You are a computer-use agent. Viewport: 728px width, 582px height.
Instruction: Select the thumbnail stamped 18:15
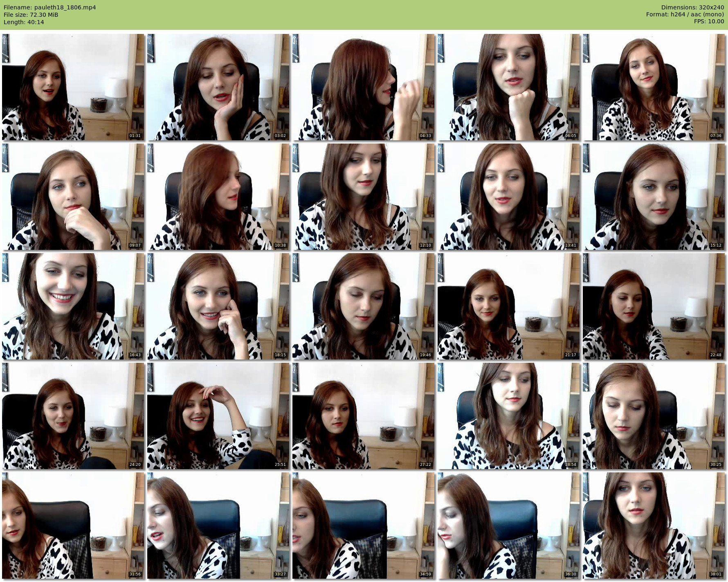[218, 306]
